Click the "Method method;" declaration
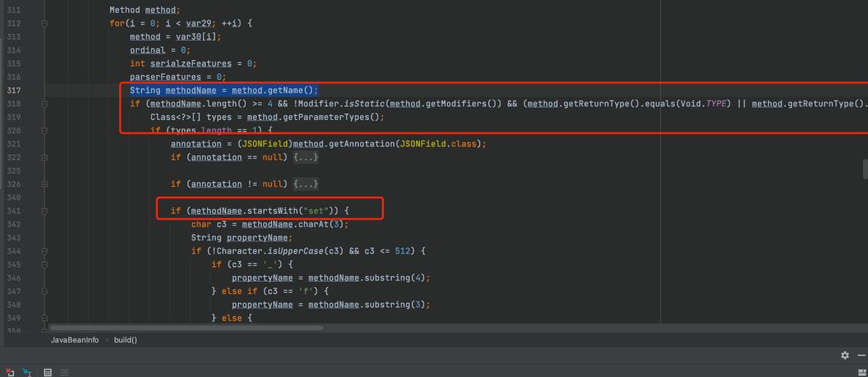This screenshot has height=377, width=868. coord(145,10)
